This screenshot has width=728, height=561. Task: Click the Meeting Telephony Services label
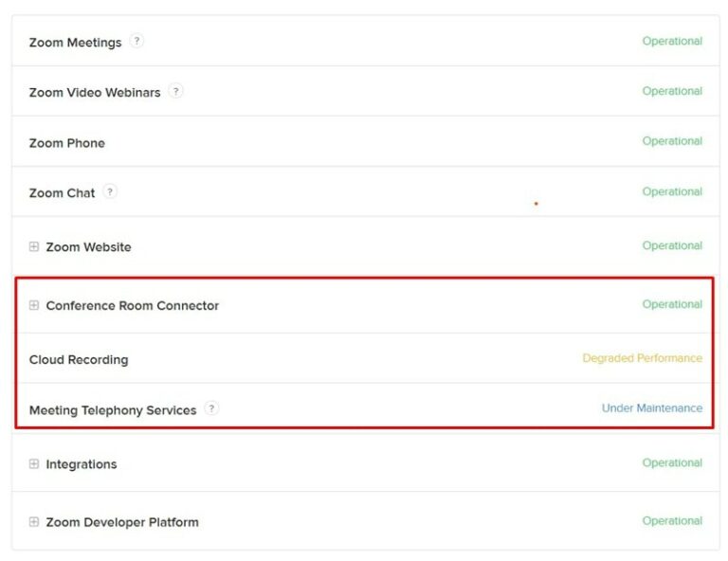[x=113, y=410]
